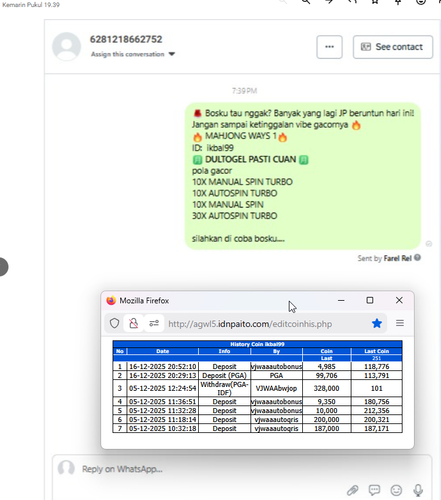This screenshot has height=500, width=441.
Task: Close the Mozilla Firefox window
Action: click(x=399, y=300)
